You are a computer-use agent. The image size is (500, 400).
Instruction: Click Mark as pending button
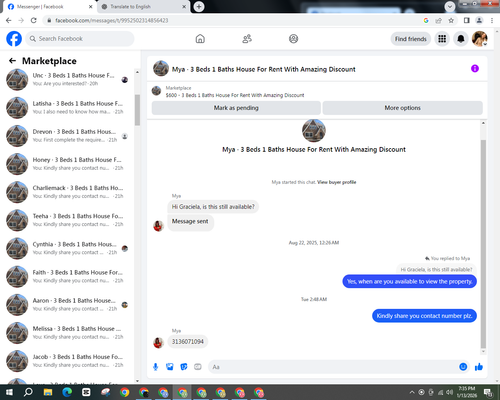click(x=236, y=108)
